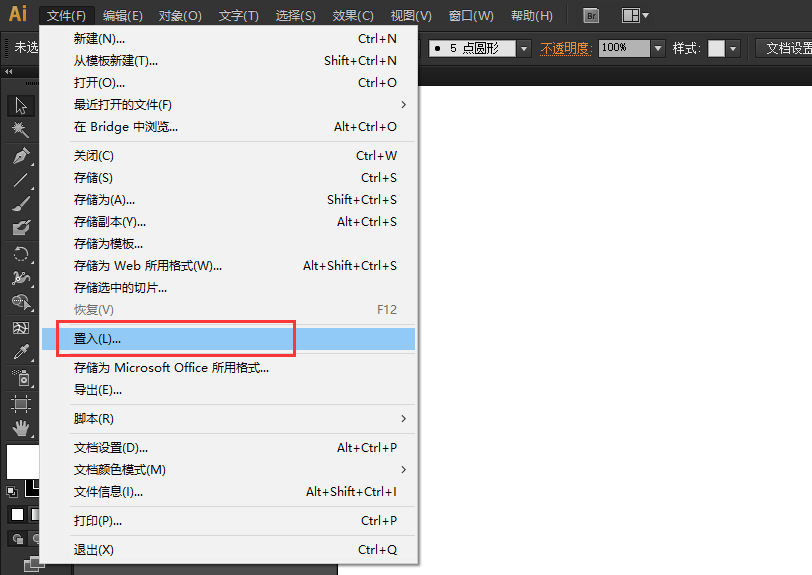This screenshot has height=575, width=812.
Task: Choose 文档设置(D)... menu entry
Action: [228, 448]
